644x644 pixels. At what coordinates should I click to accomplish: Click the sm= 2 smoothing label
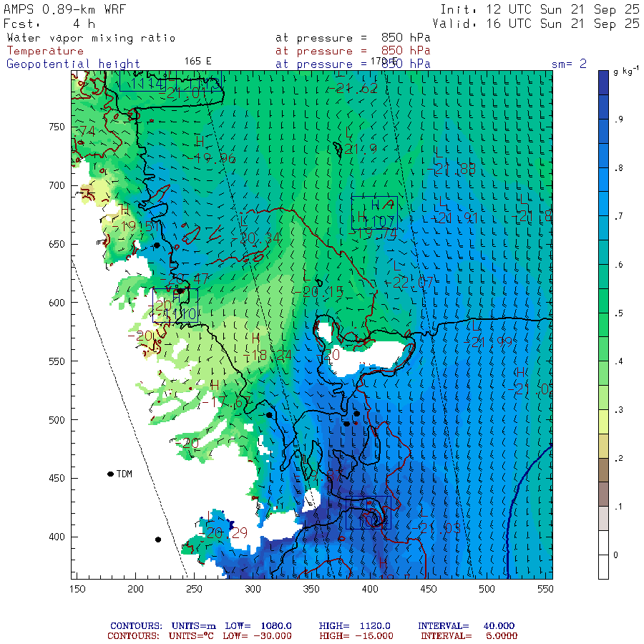pos(569,64)
